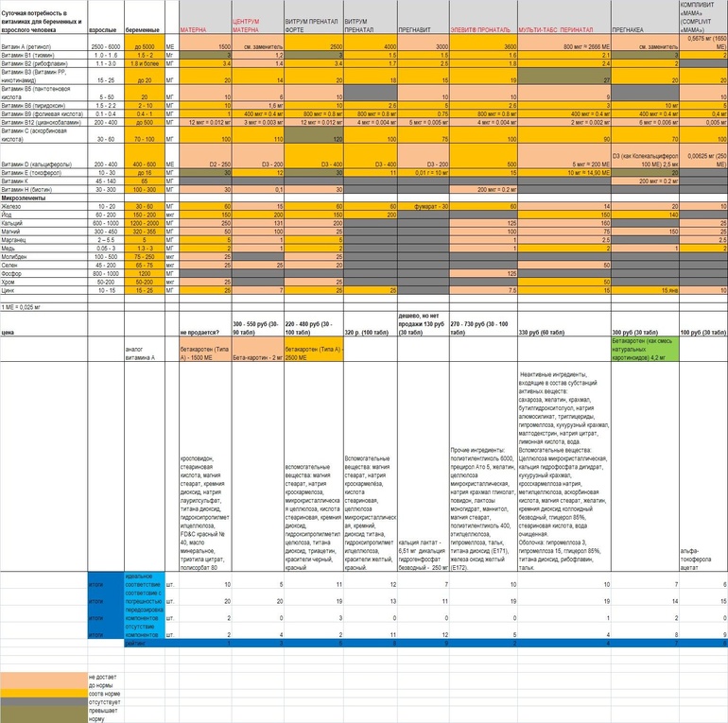
Task: Select the 'Молибден' row label
Action: [x=43, y=257]
